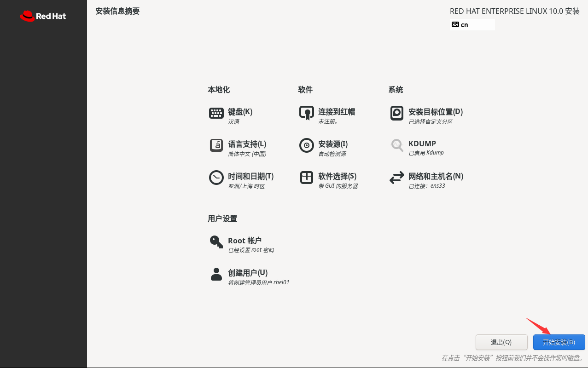The width and height of the screenshot is (588, 368).
Task: Open the 网络和主机名(N) label
Action: pyautogui.click(x=436, y=176)
